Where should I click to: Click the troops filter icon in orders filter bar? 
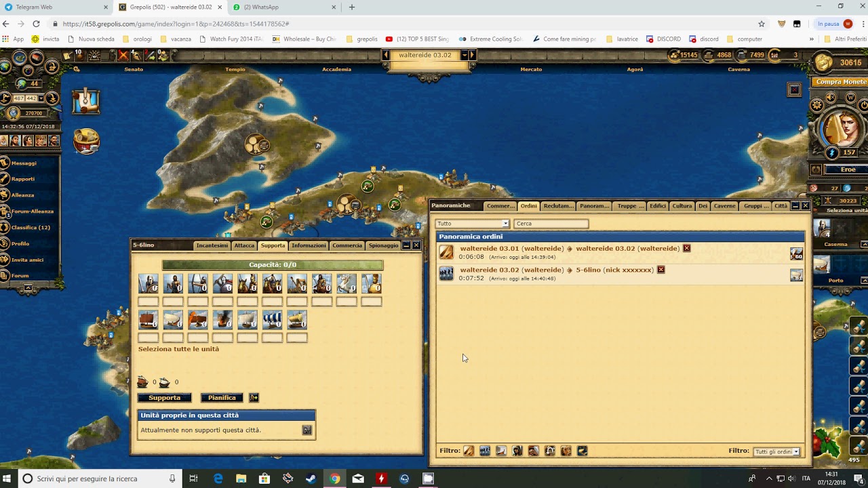pos(485,451)
